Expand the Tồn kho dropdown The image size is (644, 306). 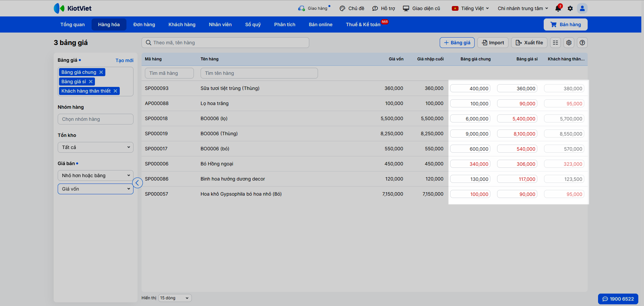[96, 147]
